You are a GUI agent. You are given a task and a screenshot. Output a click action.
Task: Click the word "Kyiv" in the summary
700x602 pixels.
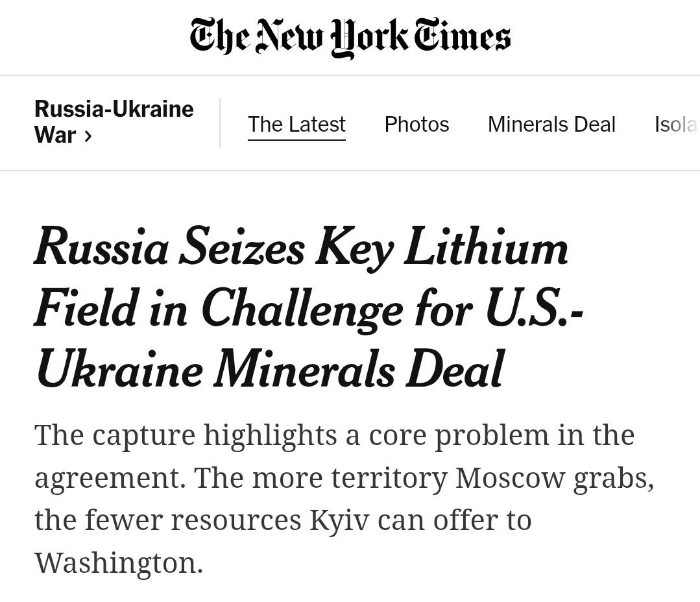(x=335, y=520)
